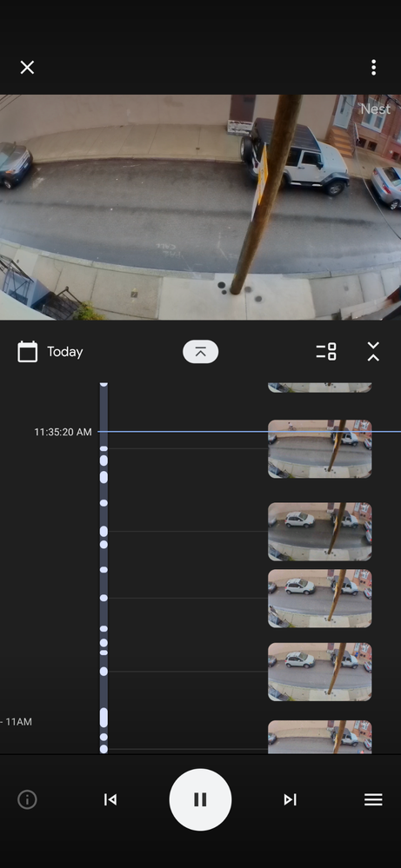Open the bottom partially visible event thumbnail
The image size is (401, 868).
pyautogui.click(x=319, y=737)
